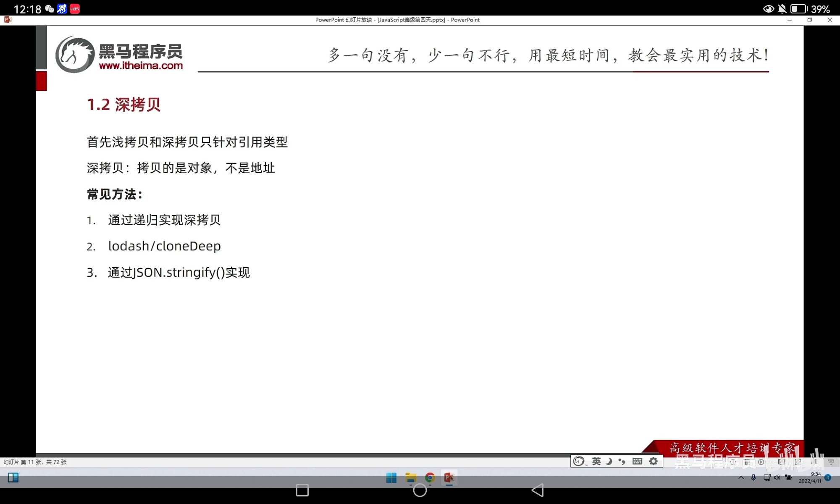Toggle punctuation mode on the IME bar
The width and height of the screenshot is (840, 504).
point(622,461)
